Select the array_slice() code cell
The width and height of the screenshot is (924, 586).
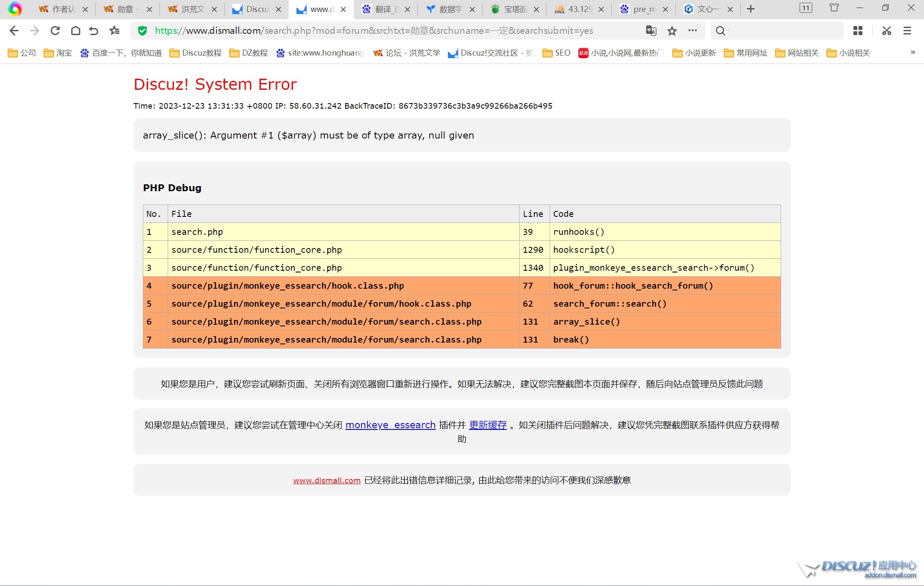click(665, 322)
